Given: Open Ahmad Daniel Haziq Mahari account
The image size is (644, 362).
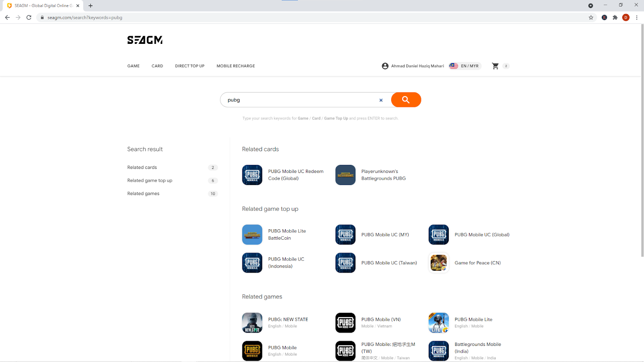Looking at the screenshot, I should click(x=417, y=66).
